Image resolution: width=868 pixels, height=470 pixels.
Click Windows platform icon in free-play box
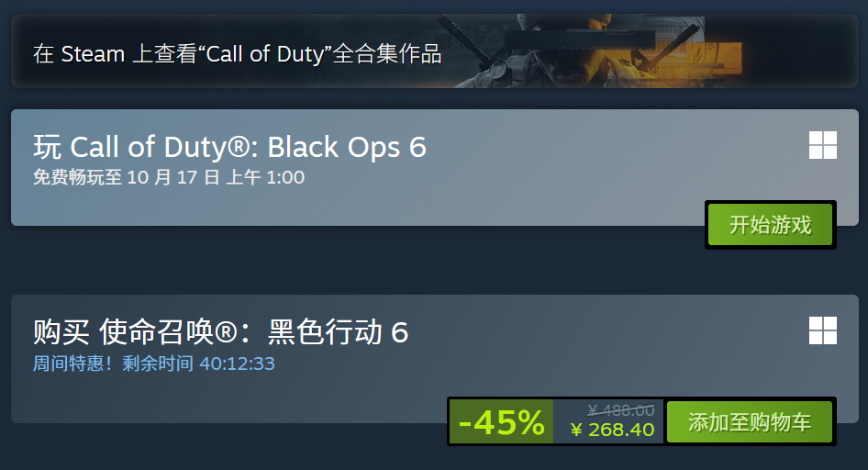[x=823, y=145]
